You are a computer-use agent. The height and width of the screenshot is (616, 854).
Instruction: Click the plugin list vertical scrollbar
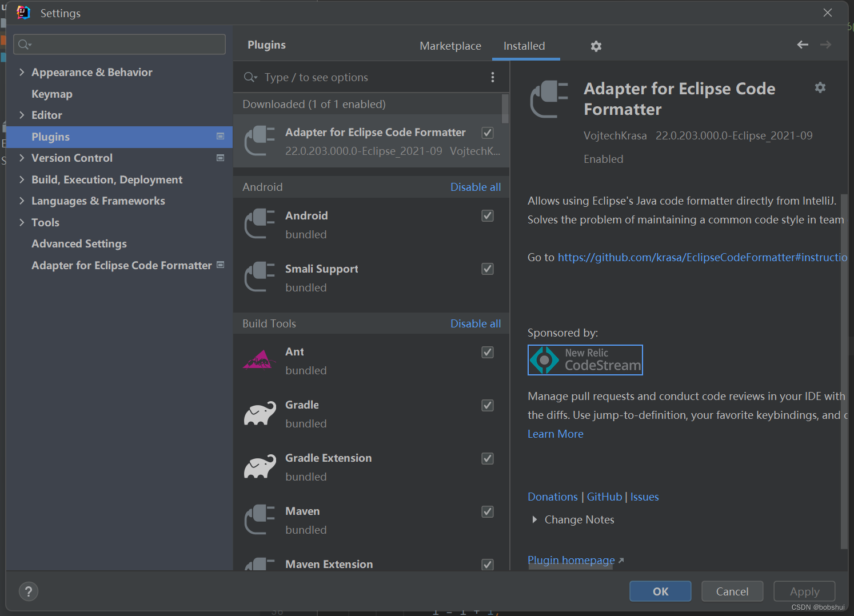505,109
